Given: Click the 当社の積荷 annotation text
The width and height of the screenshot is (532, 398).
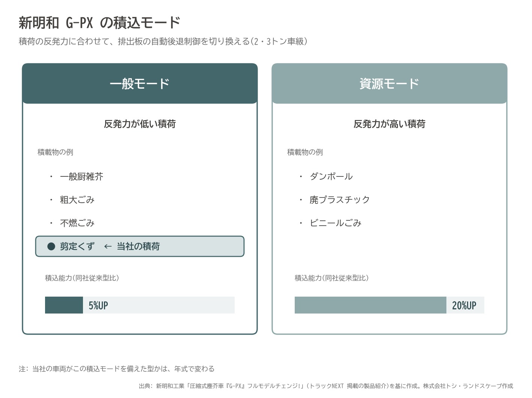Looking at the screenshot, I should (x=138, y=246).
